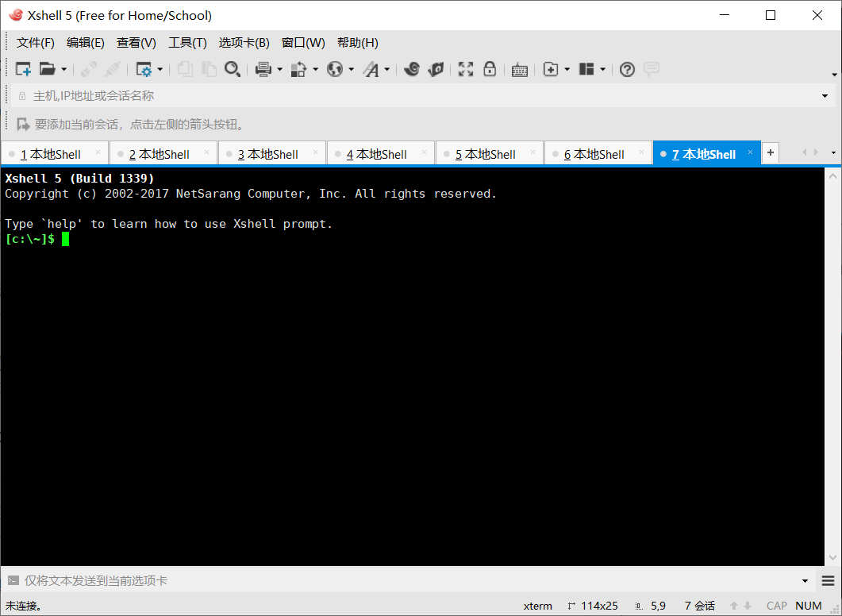Image resolution: width=842 pixels, height=616 pixels.
Task: Click the Encoding globe icon
Action: point(335,69)
